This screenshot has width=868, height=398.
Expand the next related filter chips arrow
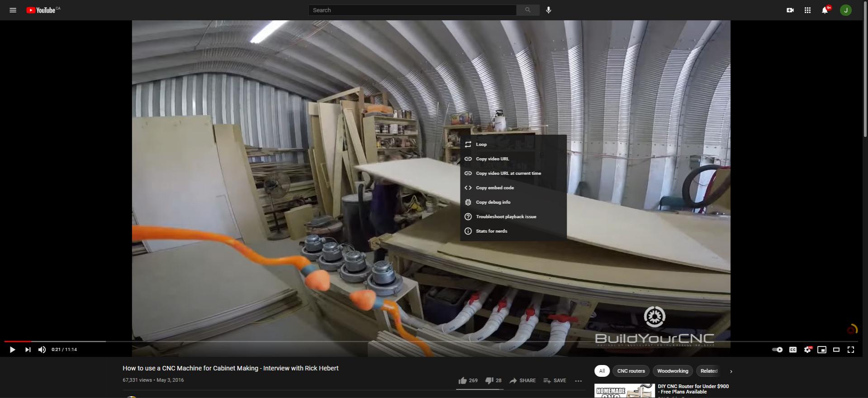tap(731, 371)
